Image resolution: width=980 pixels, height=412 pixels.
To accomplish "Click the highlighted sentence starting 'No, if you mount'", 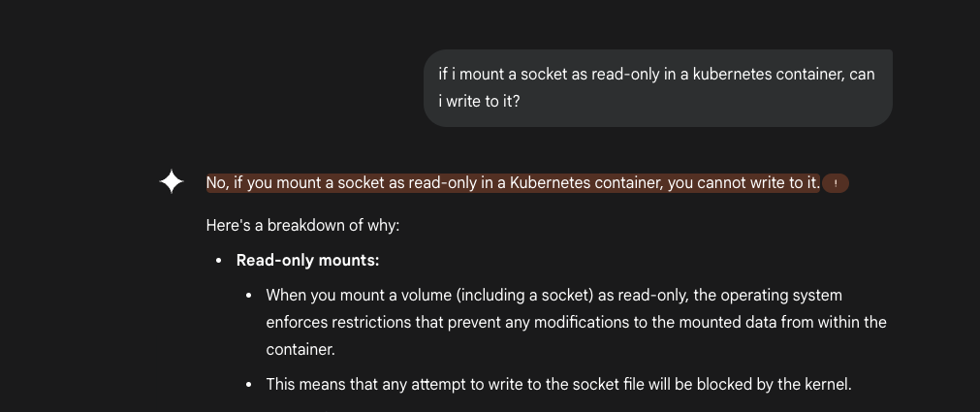I will click(x=513, y=183).
